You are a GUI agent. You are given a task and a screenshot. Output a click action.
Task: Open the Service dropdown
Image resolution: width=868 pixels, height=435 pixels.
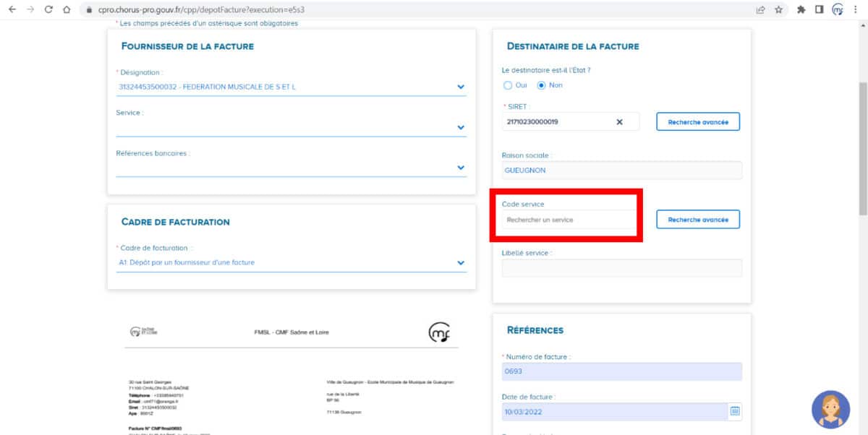pos(460,126)
